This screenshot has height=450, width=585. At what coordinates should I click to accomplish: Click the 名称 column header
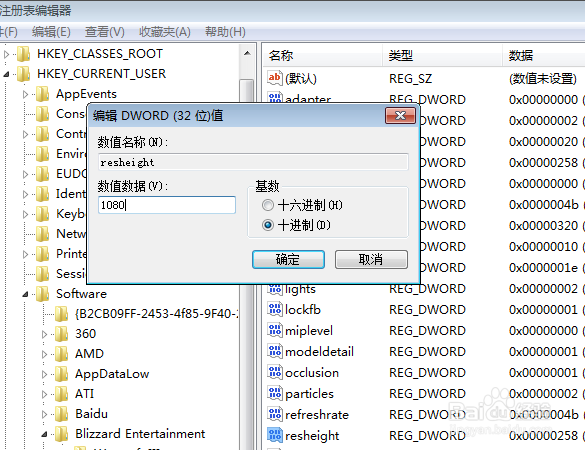(x=322, y=56)
